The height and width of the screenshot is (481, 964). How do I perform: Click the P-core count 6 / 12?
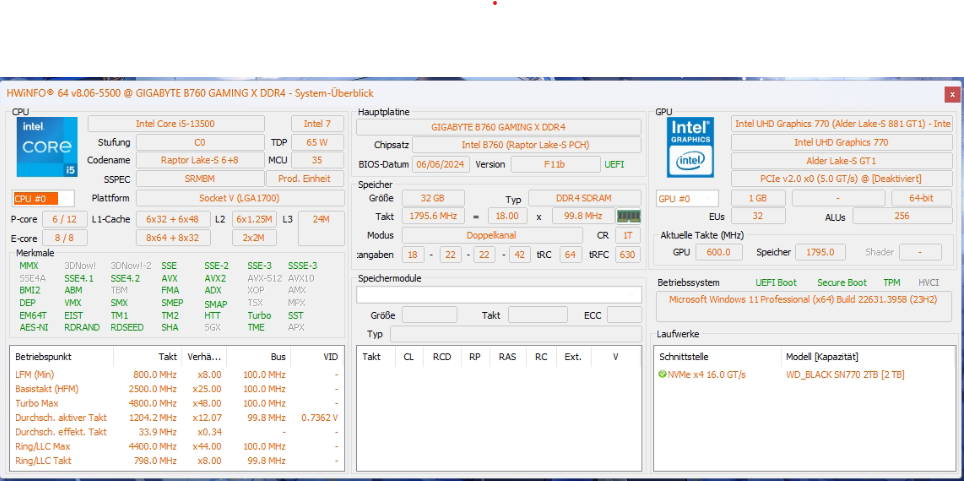[x=65, y=219]
